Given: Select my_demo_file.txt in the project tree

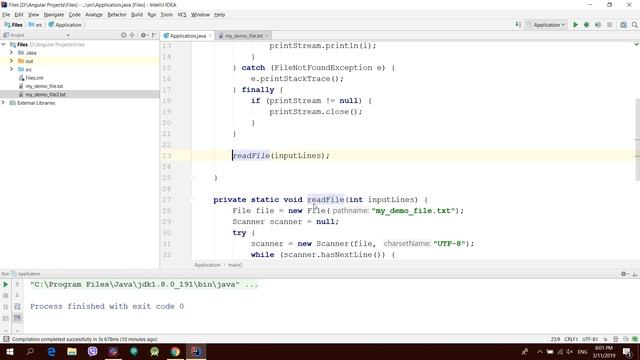Looking at the screenshot, I should tap(44, 86).
